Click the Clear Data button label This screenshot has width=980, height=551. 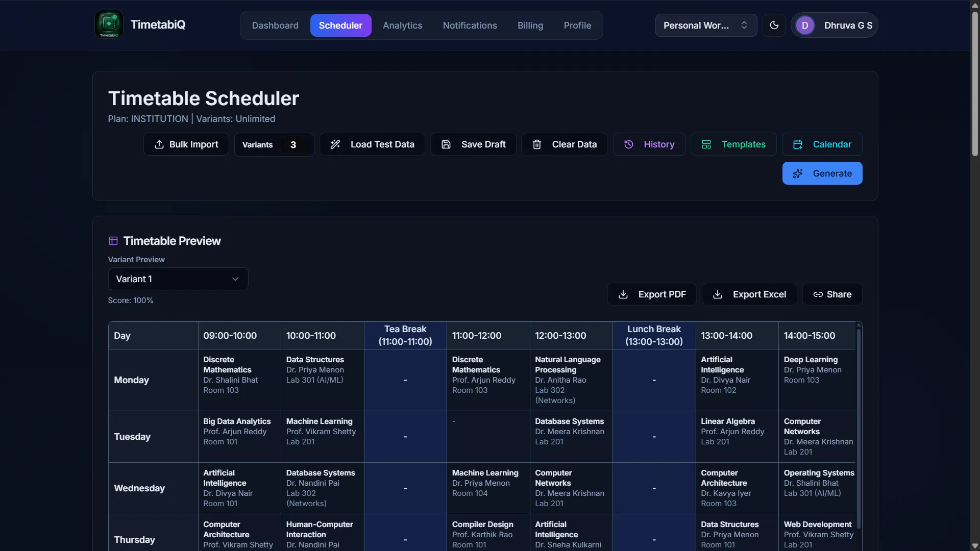[574, 144]
